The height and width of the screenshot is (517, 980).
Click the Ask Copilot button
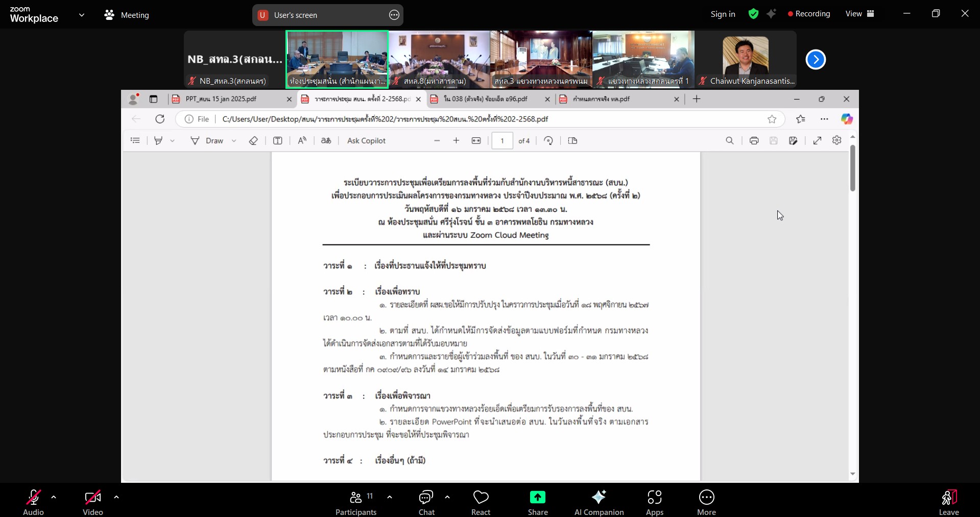[x=366, y=141]
